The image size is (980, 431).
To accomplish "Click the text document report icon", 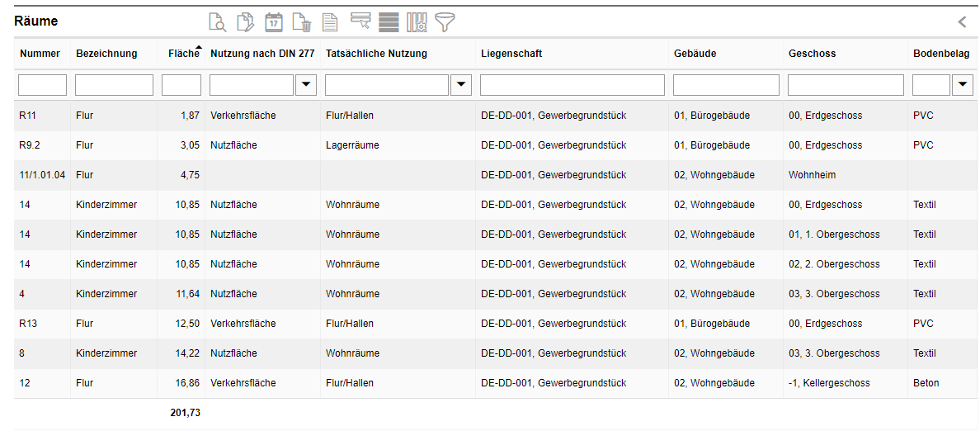I will [330, 22].
